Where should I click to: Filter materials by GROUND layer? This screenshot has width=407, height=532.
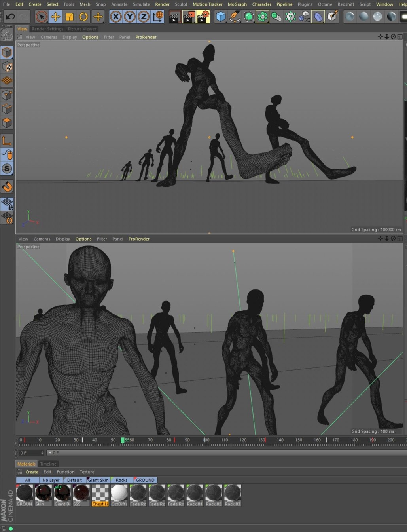pyautogui.click(x=145, y=480)
